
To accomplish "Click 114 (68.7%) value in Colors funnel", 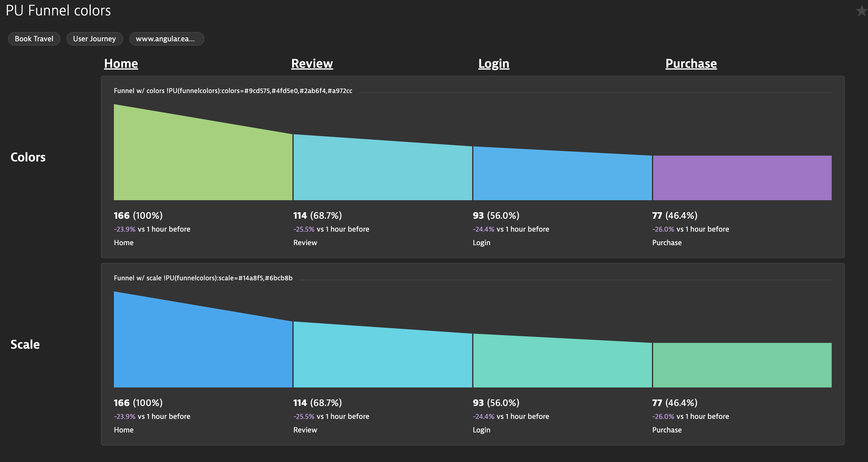I will (317, 216).
